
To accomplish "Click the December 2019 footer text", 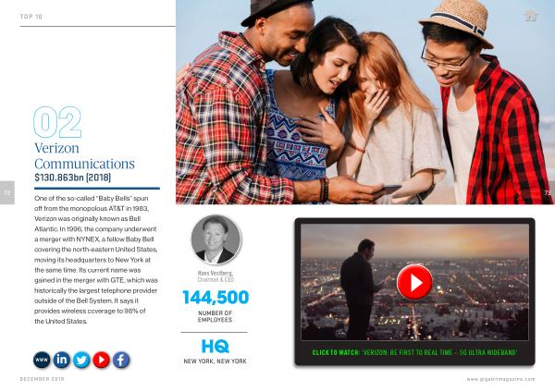I will (43, 379).
